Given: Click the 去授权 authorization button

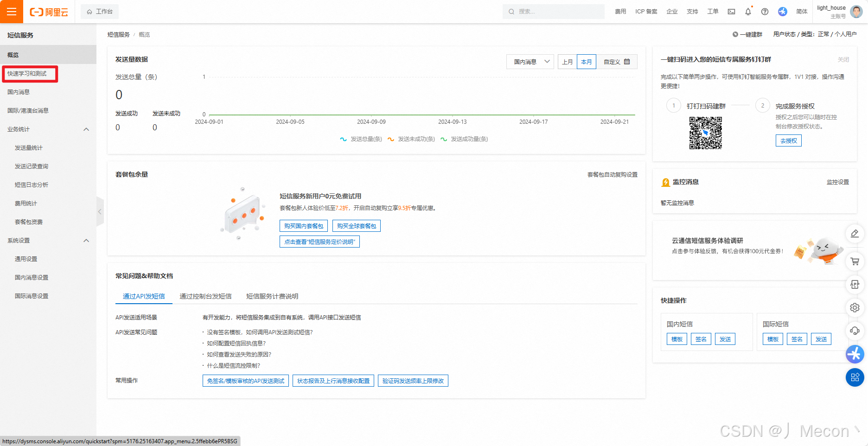Looking at the screenshot, I should [x=788, y=140].
